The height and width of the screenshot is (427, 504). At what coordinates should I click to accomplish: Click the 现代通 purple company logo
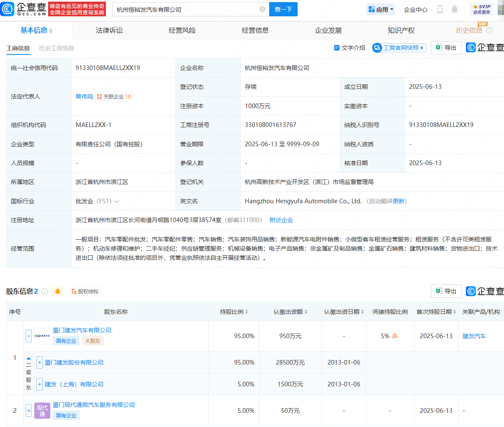(42, 411)
